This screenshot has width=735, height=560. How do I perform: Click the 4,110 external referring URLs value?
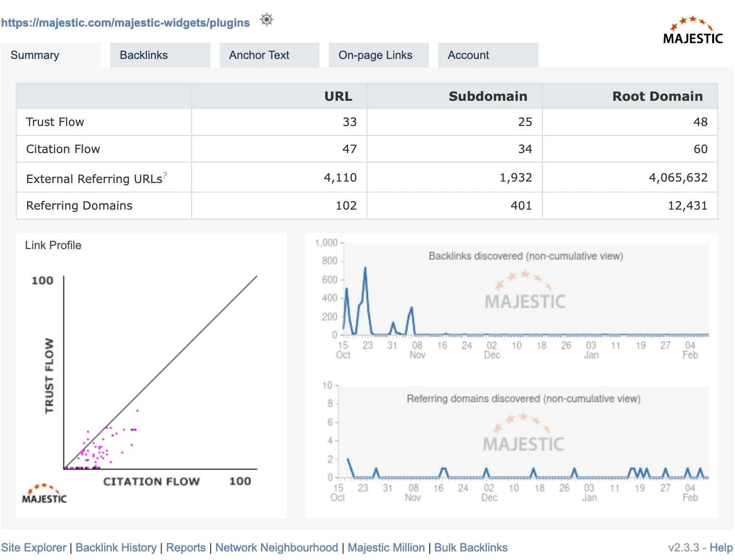pos(340,178)
